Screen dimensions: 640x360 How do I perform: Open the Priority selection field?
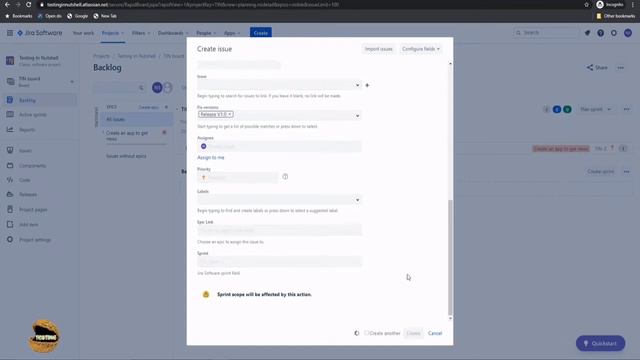pos(238,178)
